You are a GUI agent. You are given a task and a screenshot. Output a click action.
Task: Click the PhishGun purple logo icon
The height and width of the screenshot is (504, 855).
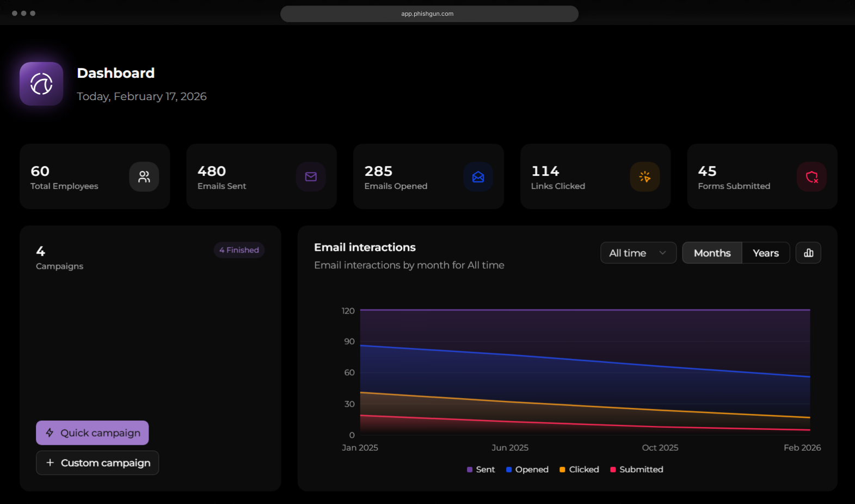(x=41, y=84)
